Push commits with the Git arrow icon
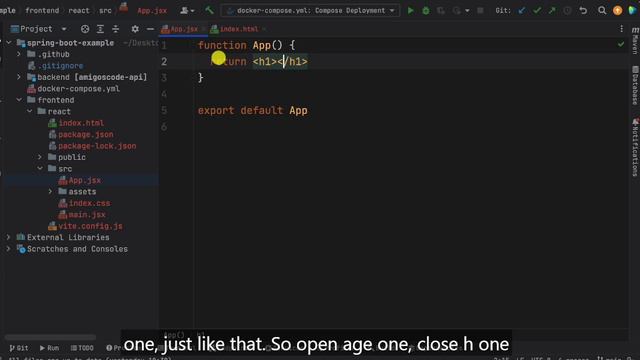 552,11
